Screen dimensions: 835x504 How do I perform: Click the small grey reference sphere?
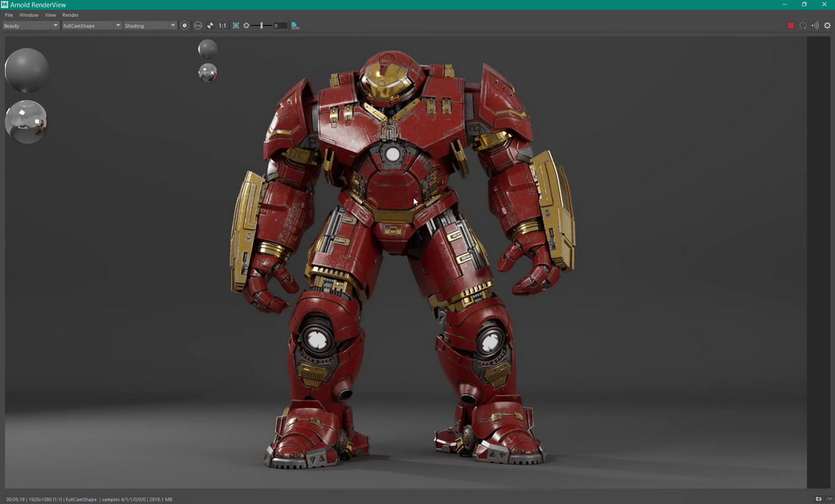pyautogui.click(x=208, y=48)
